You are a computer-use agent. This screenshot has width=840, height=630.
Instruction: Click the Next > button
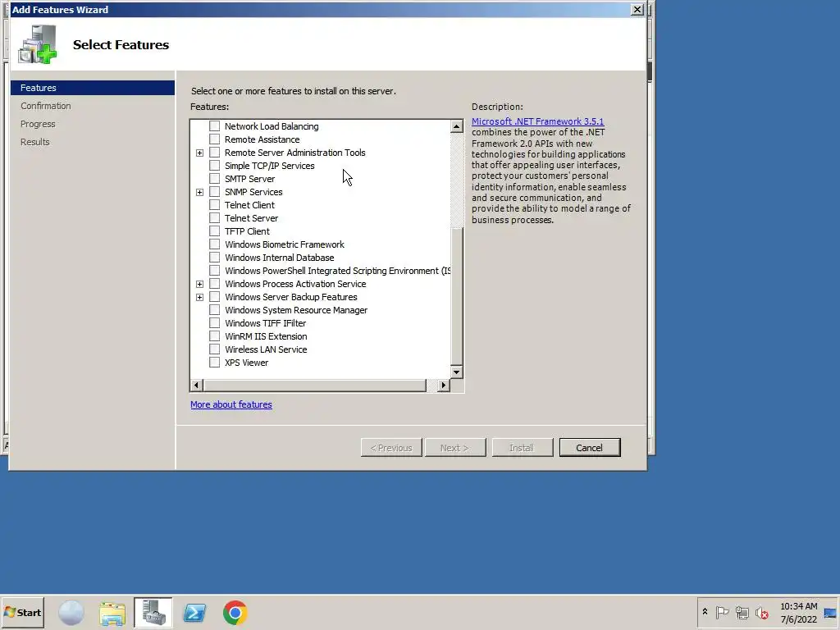pos(455,448)
